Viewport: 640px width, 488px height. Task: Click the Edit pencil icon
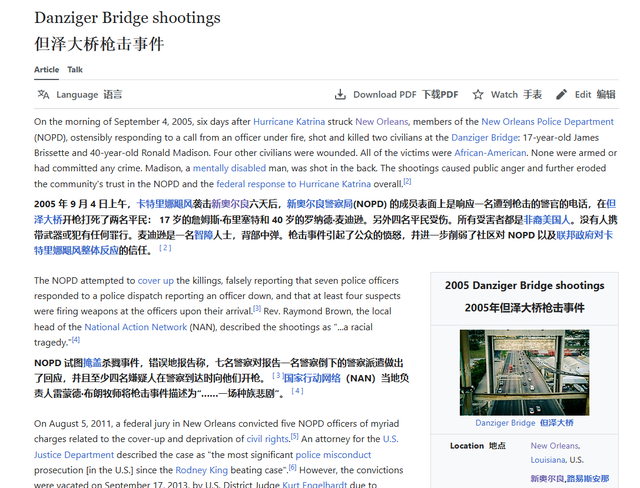[x=562, y=94]
